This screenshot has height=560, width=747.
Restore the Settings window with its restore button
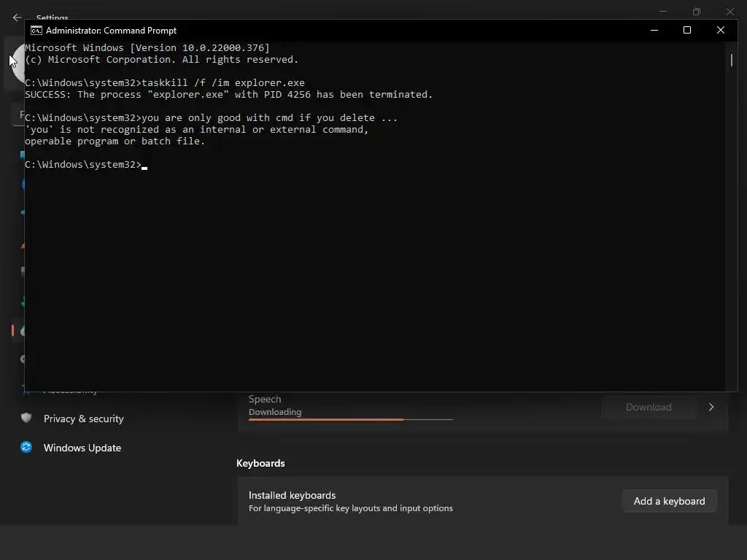[x=697, y=12]
